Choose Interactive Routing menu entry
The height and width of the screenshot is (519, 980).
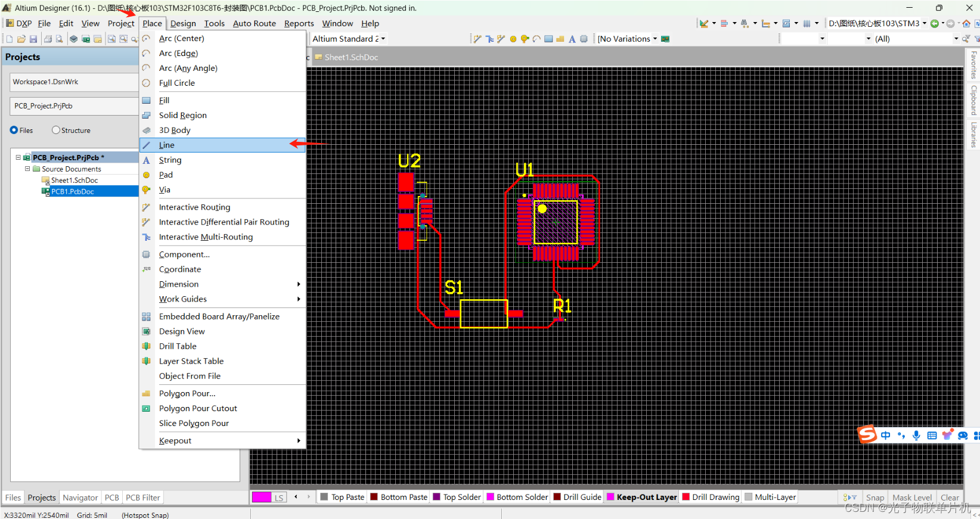click(x=222, y=207)
